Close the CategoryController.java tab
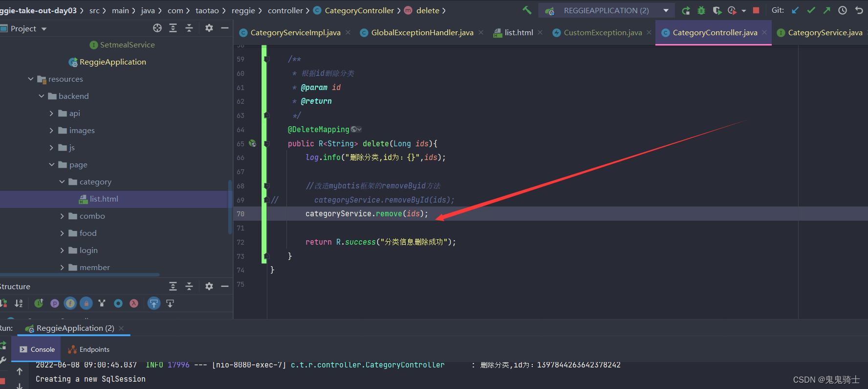The height and width of the screenshot is (389, 868). coord(764,32)
